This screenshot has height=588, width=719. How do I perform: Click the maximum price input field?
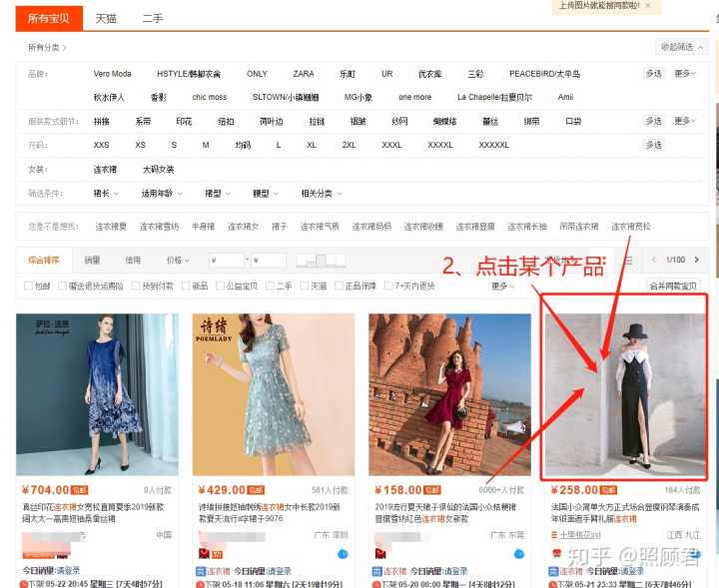269,261
